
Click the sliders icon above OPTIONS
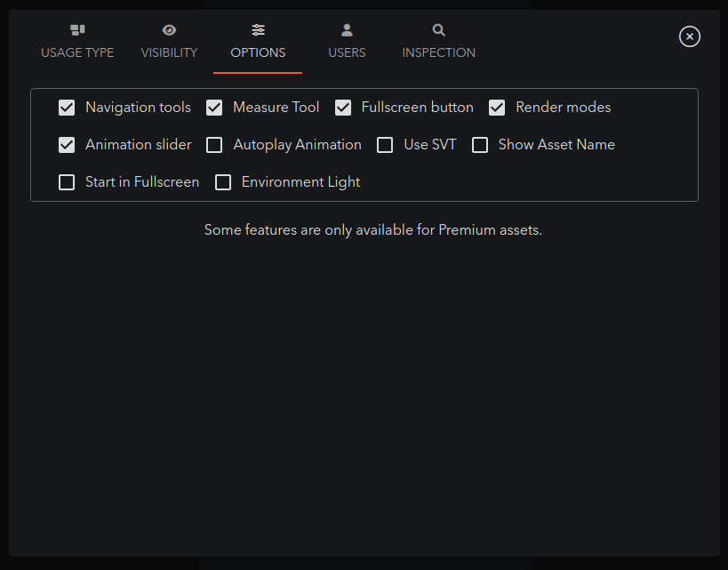(x=258, y=29)
